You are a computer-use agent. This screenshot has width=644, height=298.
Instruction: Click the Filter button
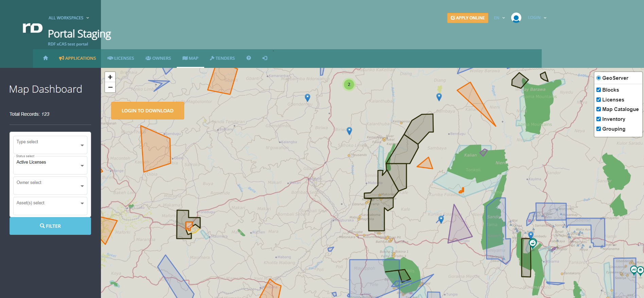pos(50,226)
